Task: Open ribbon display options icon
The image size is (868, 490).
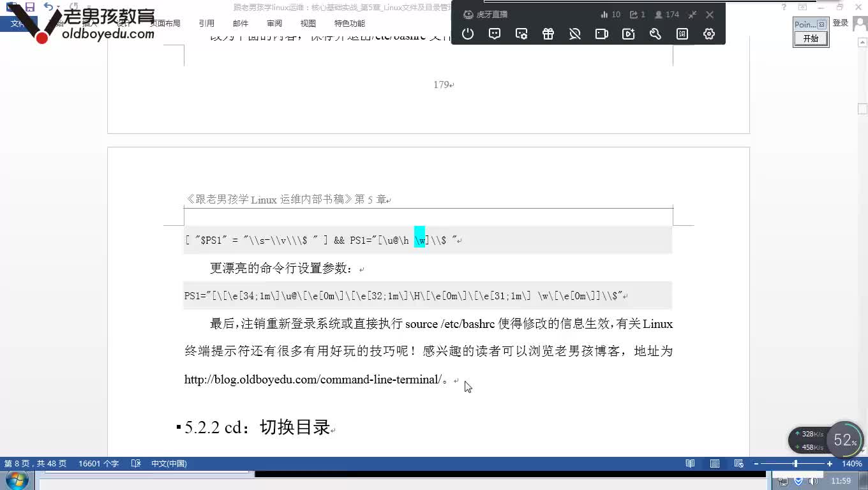Action: tap(803, 7)
